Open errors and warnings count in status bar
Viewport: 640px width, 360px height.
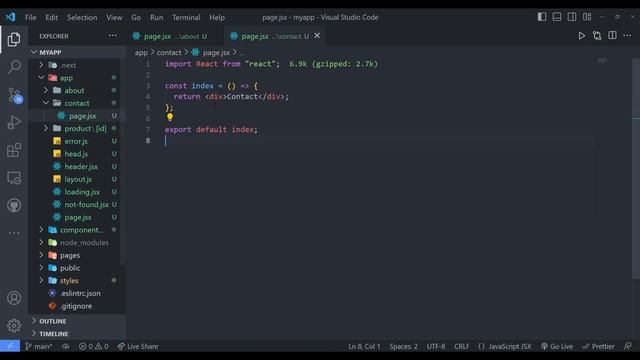(x=93, y=346)
